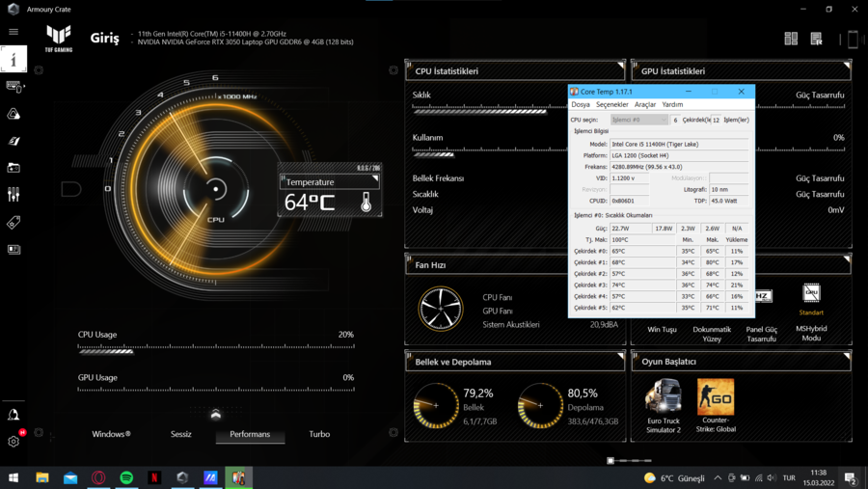Open the Scenario Profiles sliders sidebar icon
Image resolution: width=868 pixels, height=489 pixels.
pos(14,195)
